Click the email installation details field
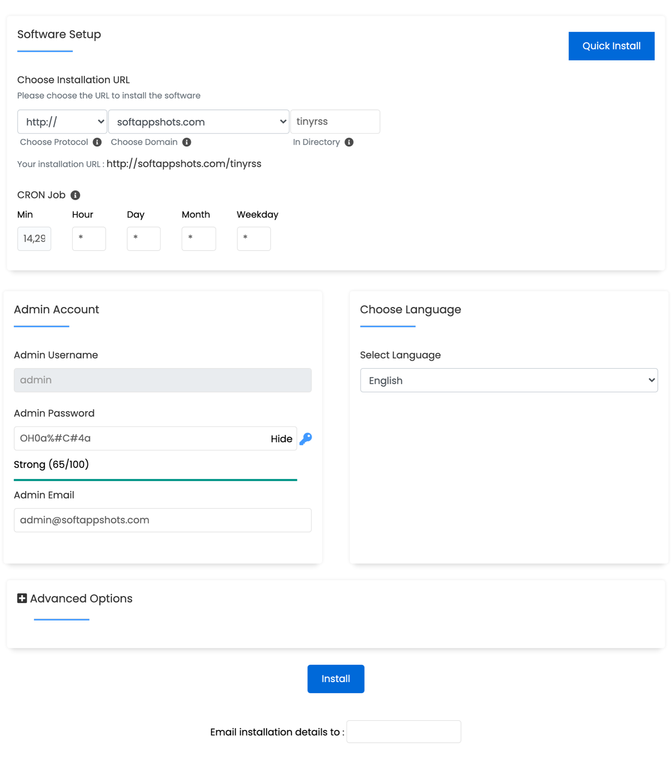 [x=404, y=731]
